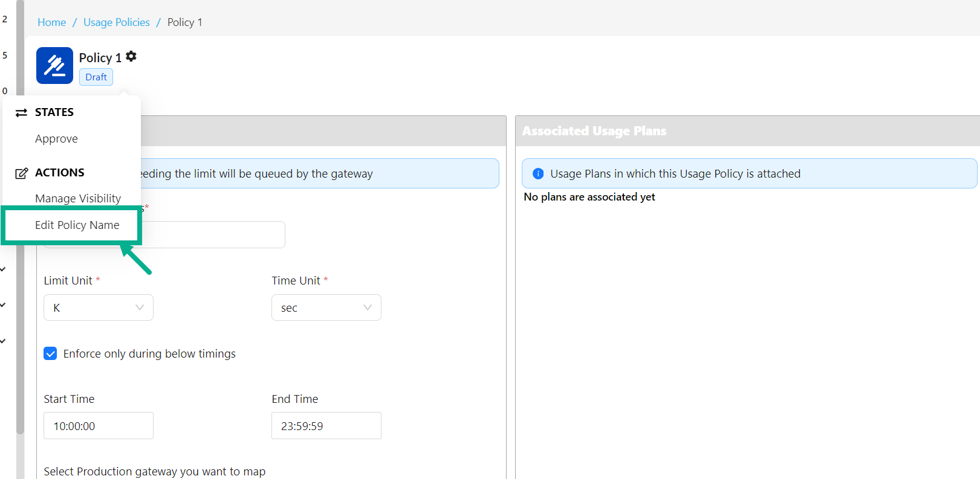Viewport: 980px width, 479px height.
Task: Click the Start Time input field
Action: (99, 426)
